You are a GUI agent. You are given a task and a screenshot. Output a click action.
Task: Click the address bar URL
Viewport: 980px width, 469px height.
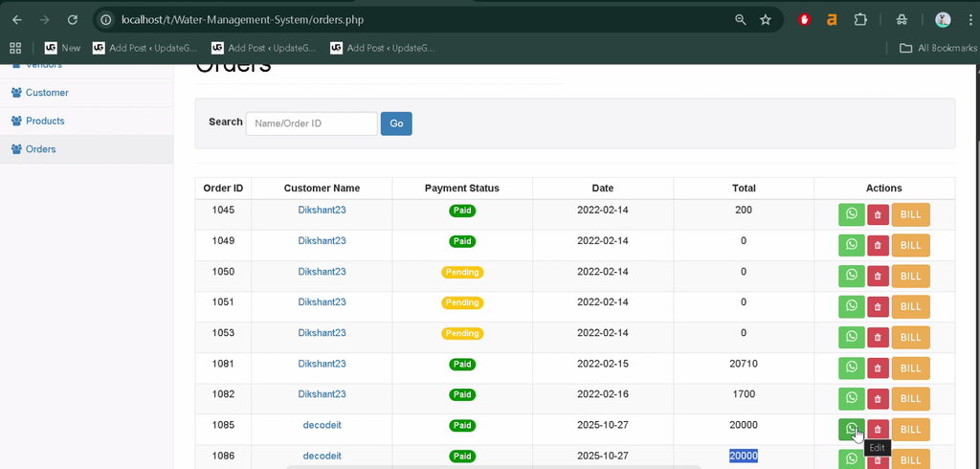click(242, 20)
